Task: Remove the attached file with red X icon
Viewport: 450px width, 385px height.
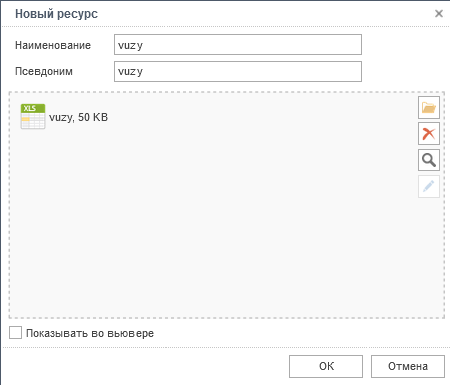Action: pos(429,134)
